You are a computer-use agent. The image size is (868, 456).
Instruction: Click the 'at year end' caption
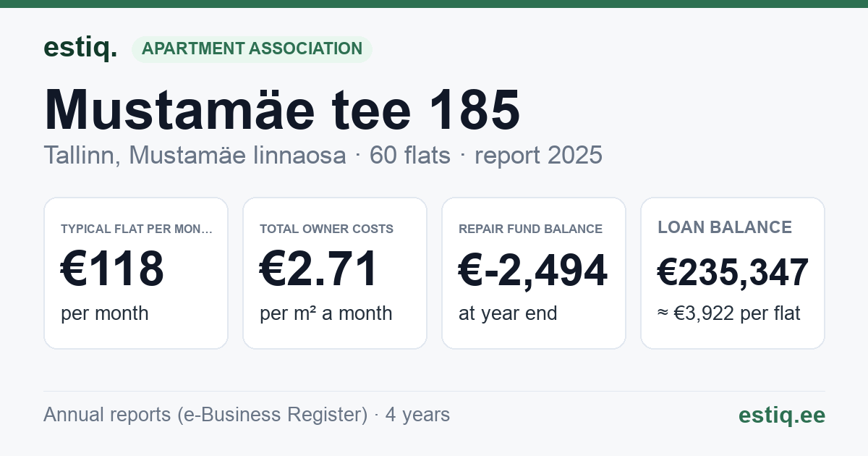508,313
